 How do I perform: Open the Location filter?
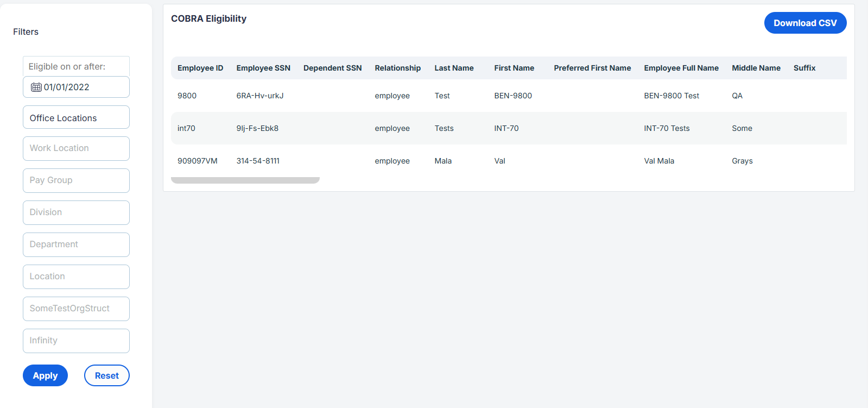tap(76, 277)
